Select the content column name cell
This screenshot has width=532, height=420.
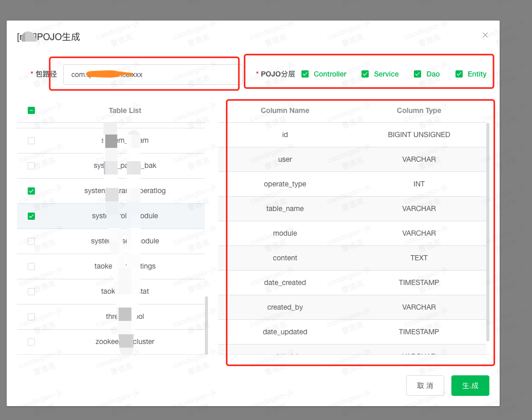point(284,258)
